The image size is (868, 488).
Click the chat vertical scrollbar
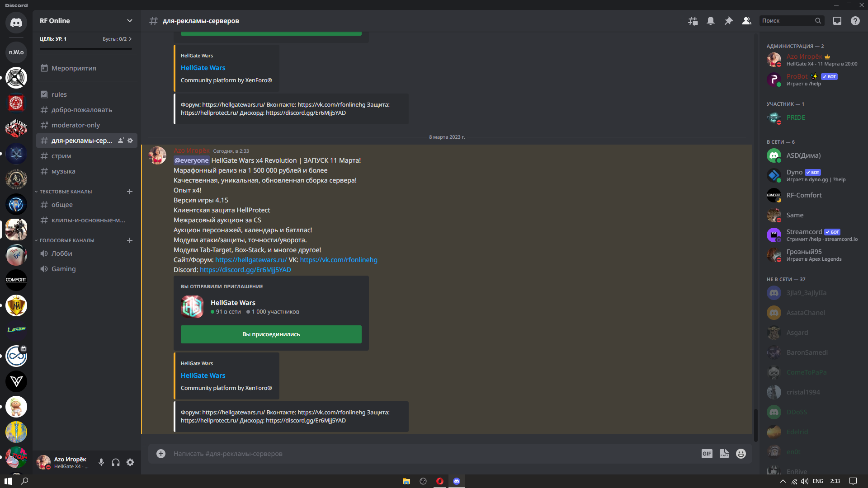click(755, 425)
